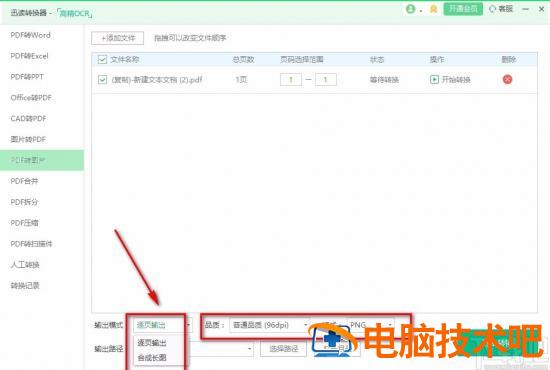The height and width of the screenshot is (370, 550).
Task: Open PDF压缩 compress function
Action: tap(24, 223)
